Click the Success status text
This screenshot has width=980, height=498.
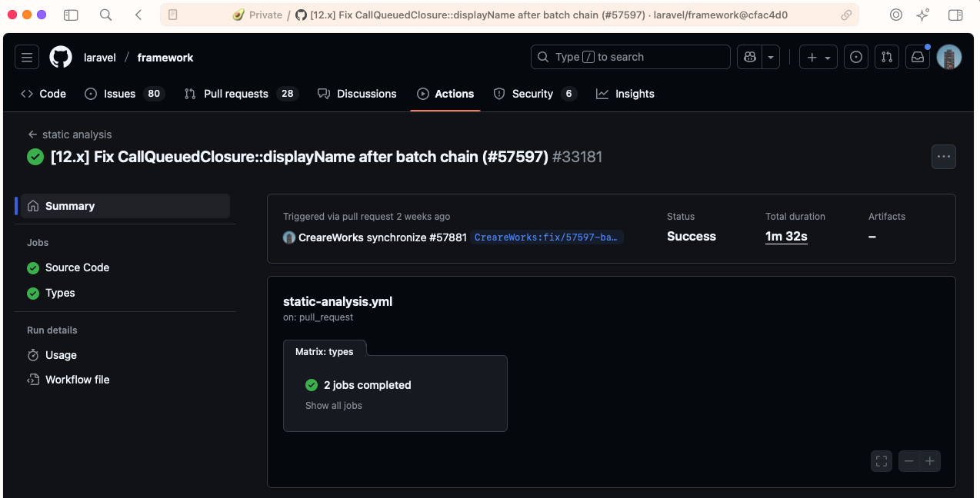point(692,237)
